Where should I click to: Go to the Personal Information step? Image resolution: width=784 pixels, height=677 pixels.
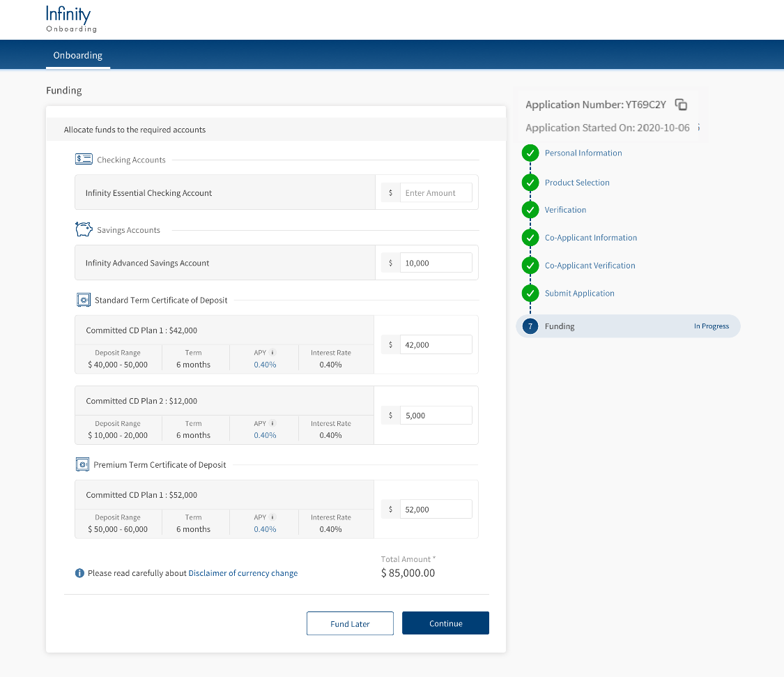[x=583, y=153]
